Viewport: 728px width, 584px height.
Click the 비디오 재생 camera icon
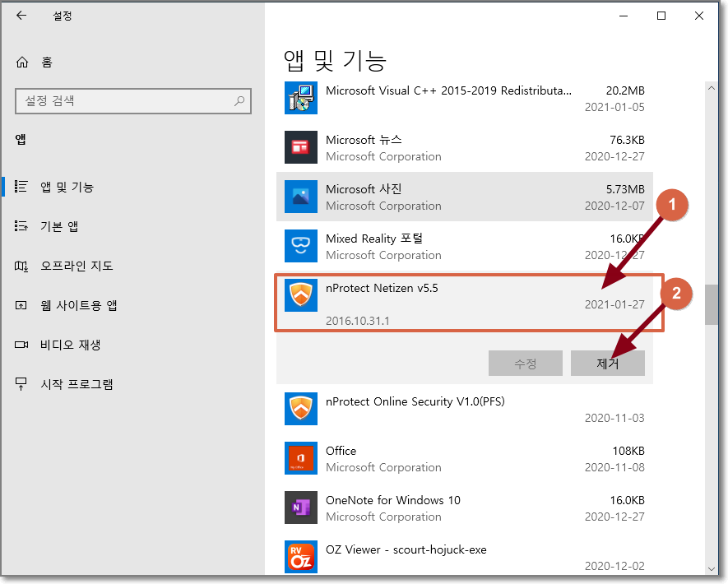(x=21, y=345)
